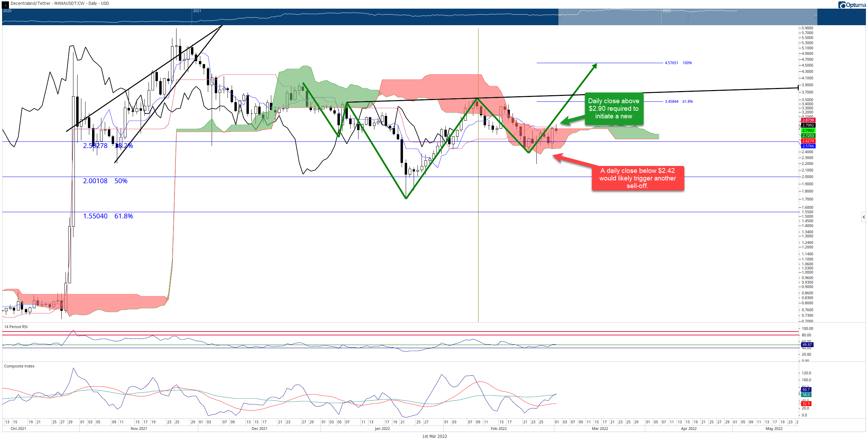
Task: Grab the left handle of the overview window
Action: (559, 17)
